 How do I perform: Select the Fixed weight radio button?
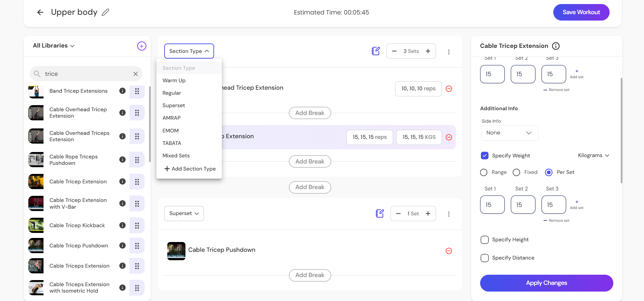coord(517,172)
